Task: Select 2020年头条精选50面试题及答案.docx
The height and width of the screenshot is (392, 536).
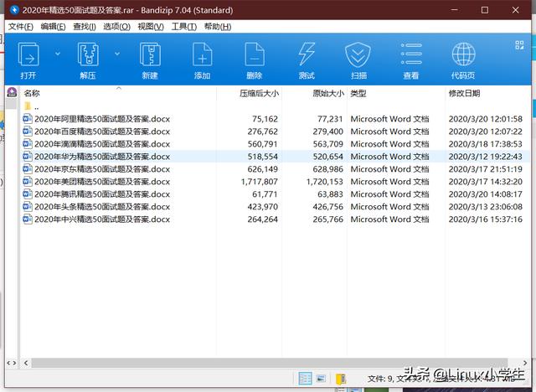Action: [102, 207]
